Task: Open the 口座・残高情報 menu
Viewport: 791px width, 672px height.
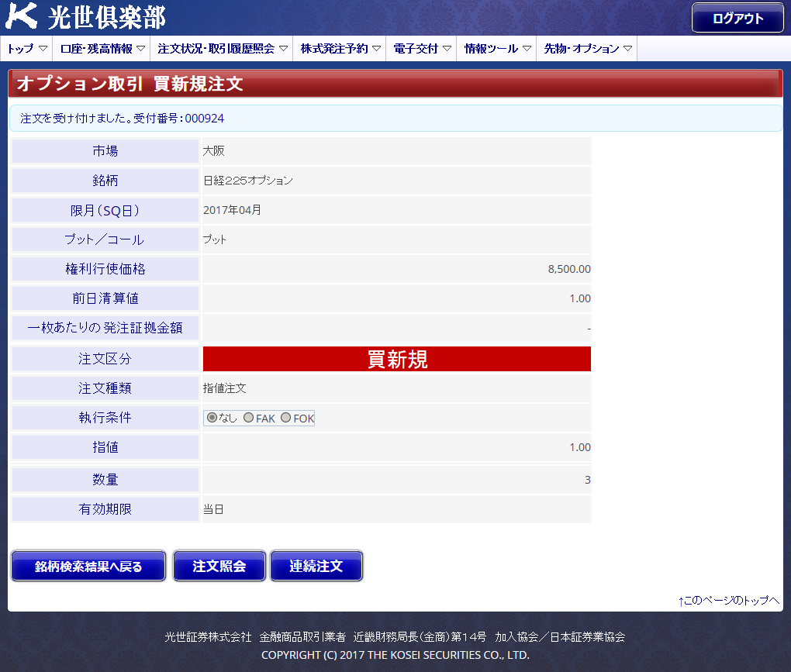Action: [102, 48]
